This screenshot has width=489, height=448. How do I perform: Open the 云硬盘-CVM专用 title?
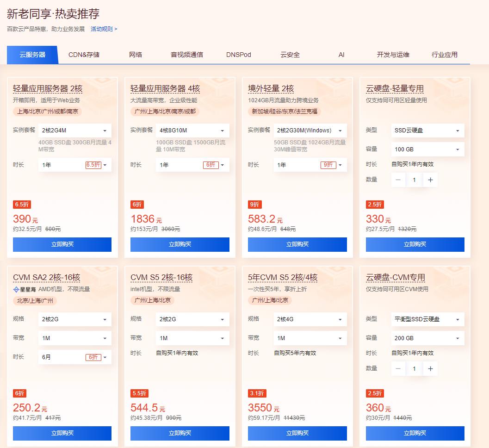pyautogui.click(x=396, y=277)
